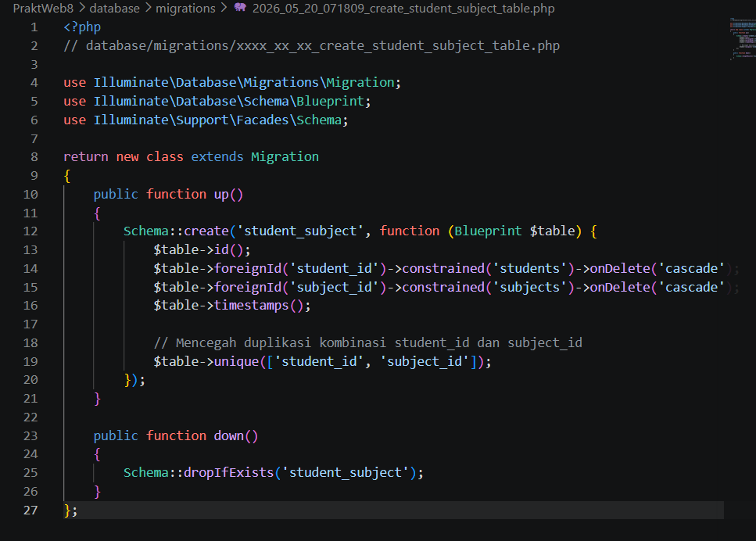
Task: Expand chevron after migrations in breadcrumb
Action: [x=224, y=8]
